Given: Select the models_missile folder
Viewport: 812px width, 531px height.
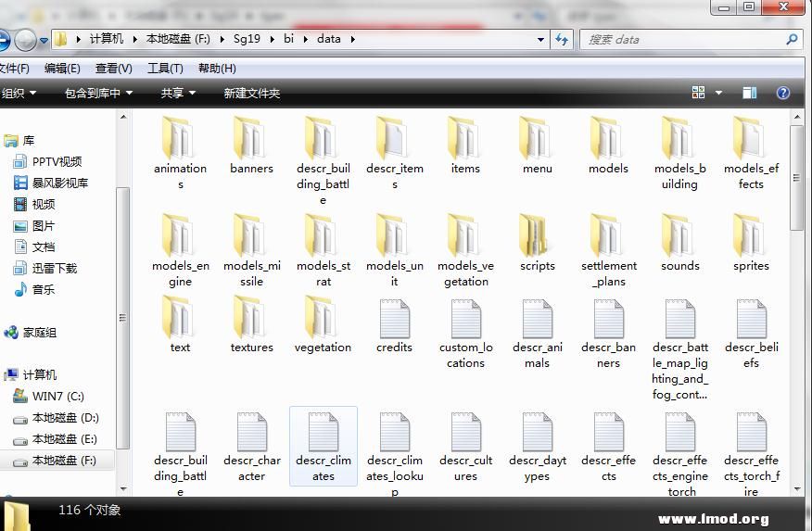Looking at the screenshot, I should coord(251,250).
